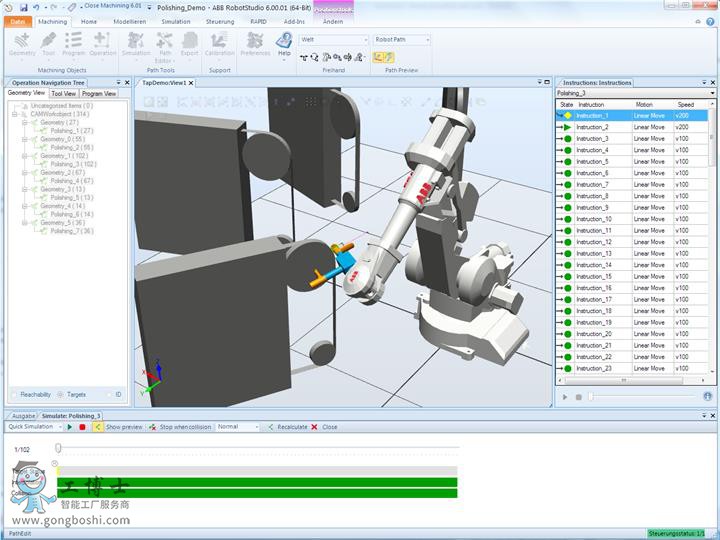Close the TapDemo:View1 tab
The image size is (720, 540).
[191, 83]
